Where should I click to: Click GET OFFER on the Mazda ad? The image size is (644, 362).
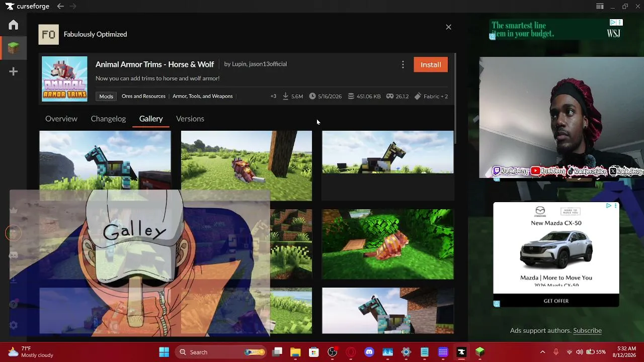tap(556, 301)
